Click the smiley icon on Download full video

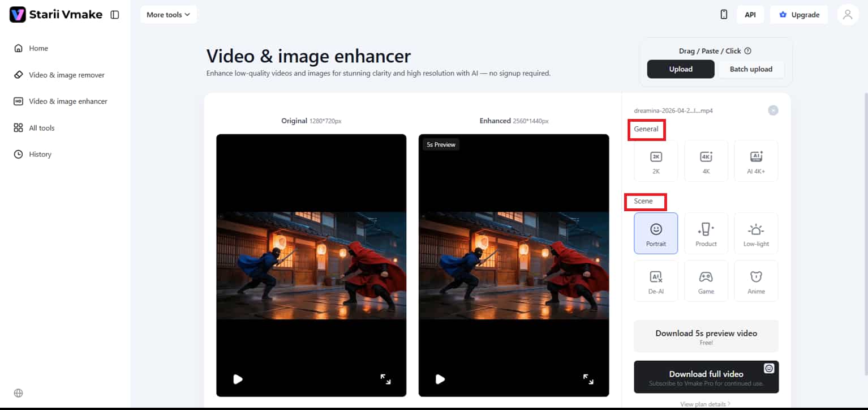(769, 368)
